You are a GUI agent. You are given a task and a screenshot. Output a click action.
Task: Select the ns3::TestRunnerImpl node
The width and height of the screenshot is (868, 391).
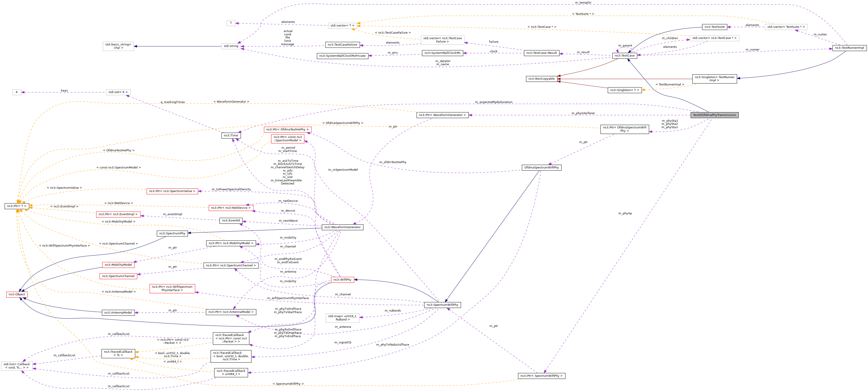click(x=850, y=48)
